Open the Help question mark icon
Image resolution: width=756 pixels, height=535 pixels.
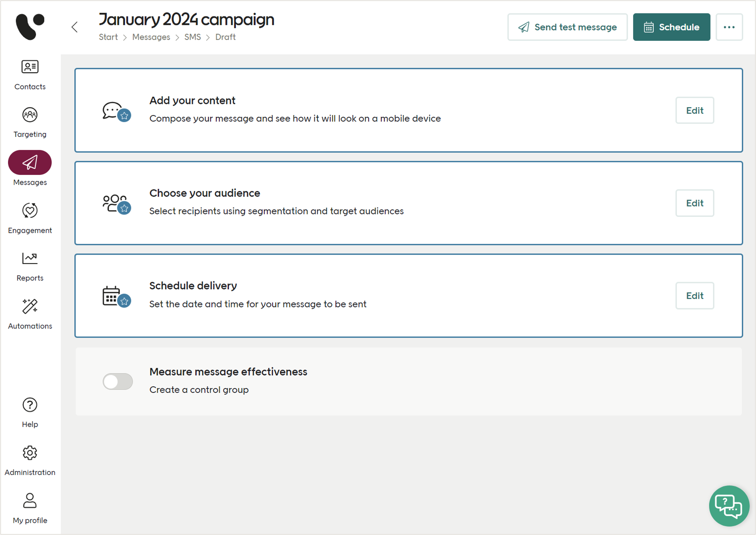(30, 405)
